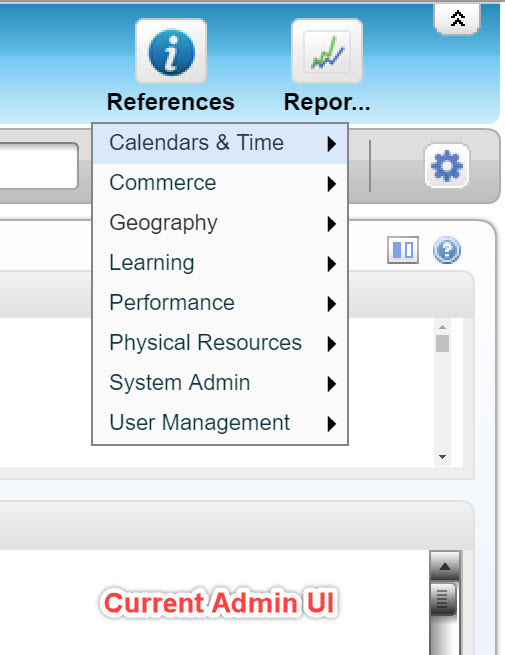Screen dimensions: 505x655
Task: Click the blue question mark help icon
Action: 447,250
